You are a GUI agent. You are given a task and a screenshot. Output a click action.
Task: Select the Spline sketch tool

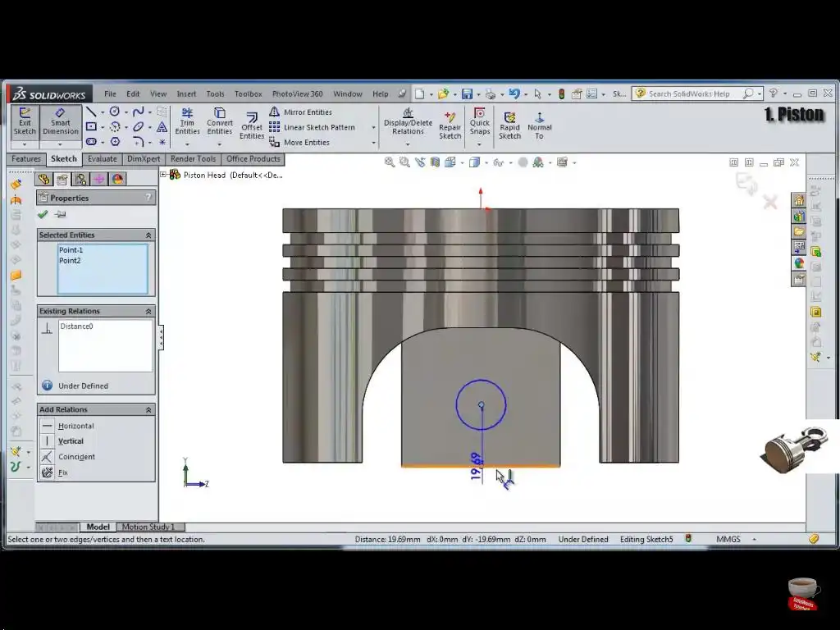pyautogui.click(x=138, y=112)
